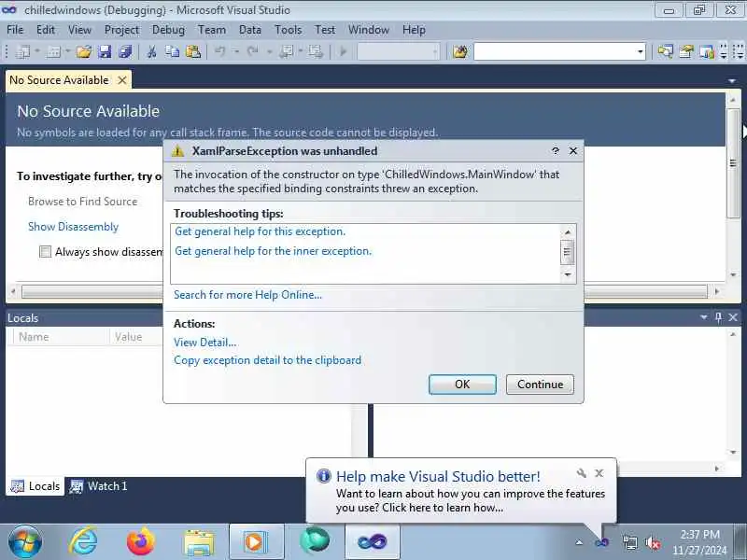
Task: Click the wrench icon in the notification balloon
Action: [x=581, y=473]
